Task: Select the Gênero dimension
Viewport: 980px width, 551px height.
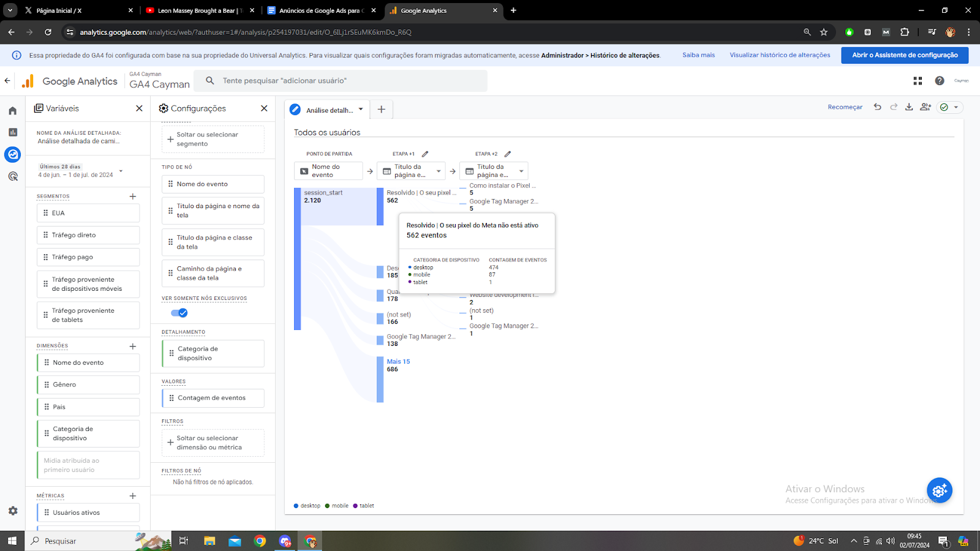Action: 88,384
